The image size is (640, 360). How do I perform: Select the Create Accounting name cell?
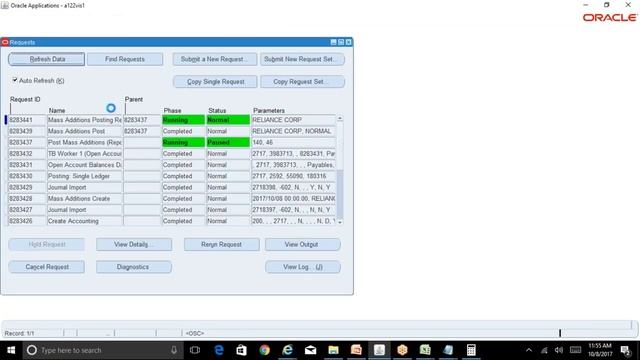tap(84, 221)
